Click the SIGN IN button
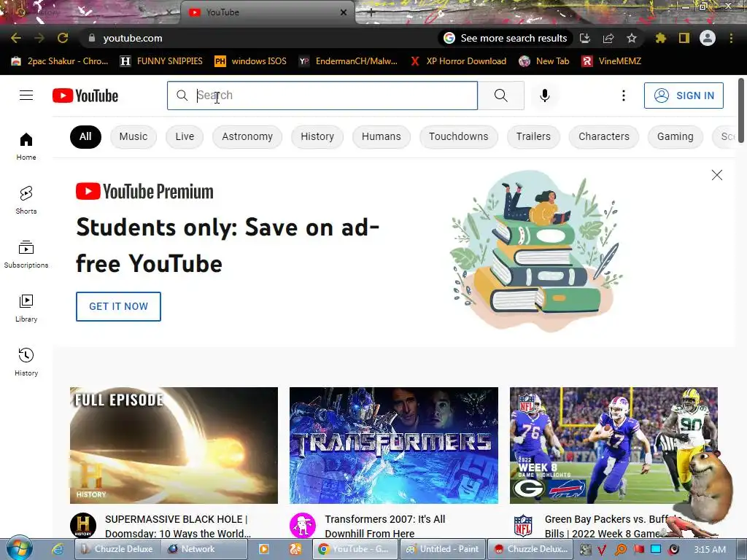 [x=684, y=96]
